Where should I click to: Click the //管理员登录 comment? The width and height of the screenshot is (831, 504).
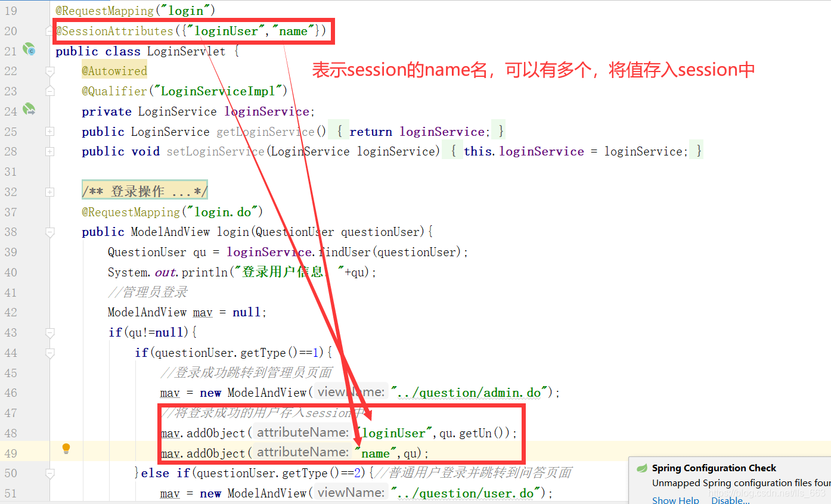[147, 292]
